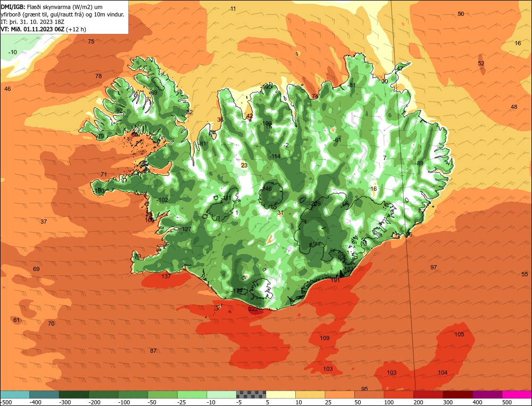Click the map value '52'
Screen dimensions: 532x406
click(481, 63)
